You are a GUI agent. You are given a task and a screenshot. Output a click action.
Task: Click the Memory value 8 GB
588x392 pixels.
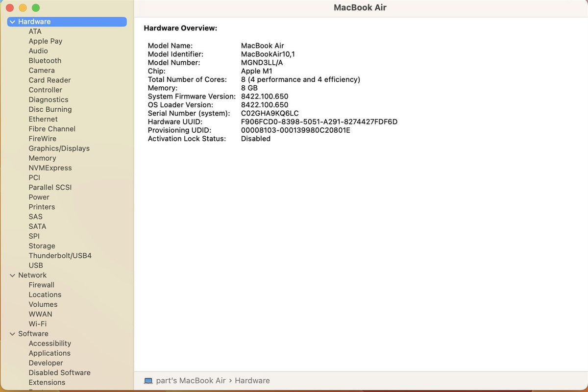pyautogui.click(x=249, y=88)
